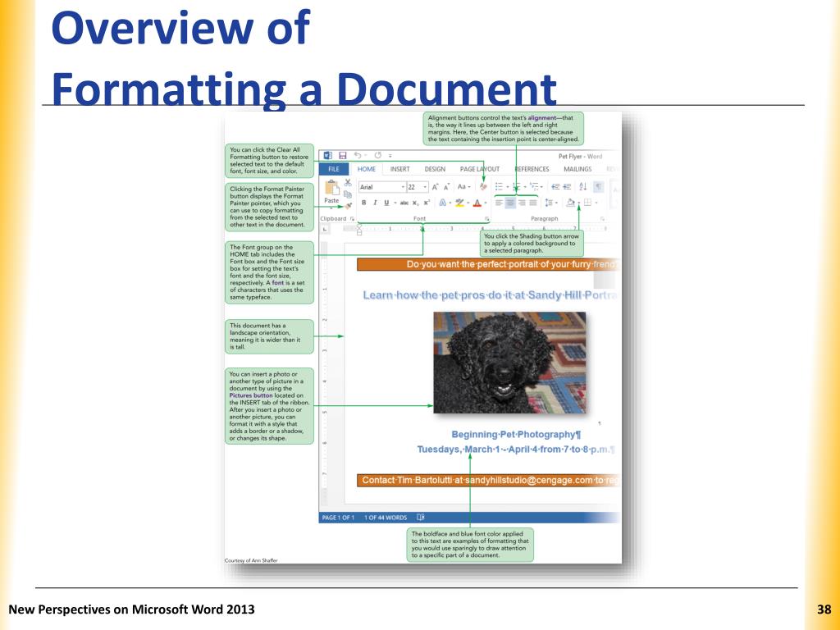The image size is (840, 630).
Task: Click the proofing icon in status bar
Action: click(x=421, y=518)
